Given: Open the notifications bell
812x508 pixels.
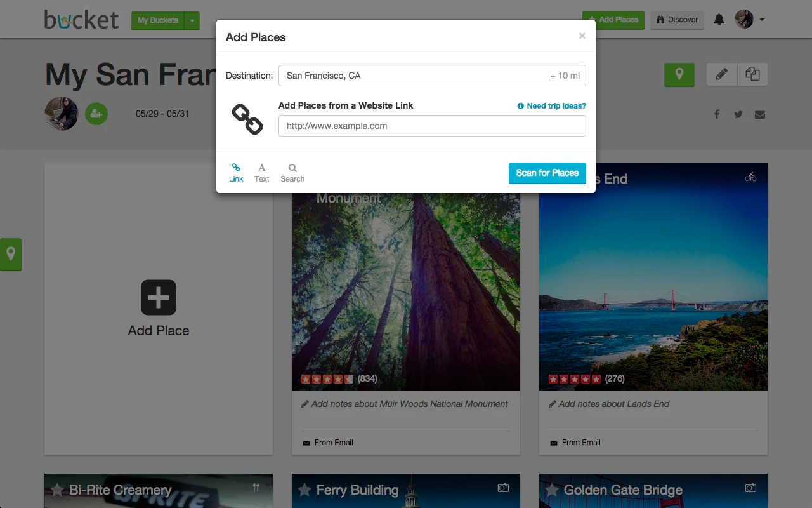Looking at the screenshot, I should pos(719,20).
